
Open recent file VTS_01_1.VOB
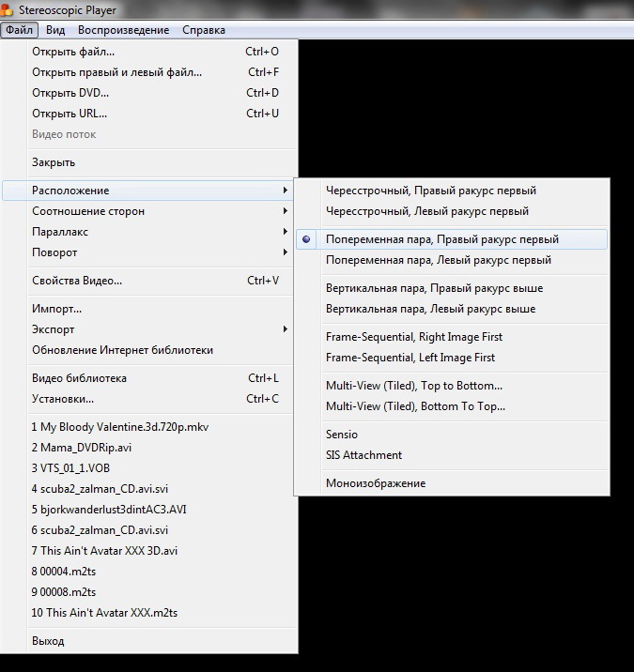pyautogui.click(x=149, y=468)
